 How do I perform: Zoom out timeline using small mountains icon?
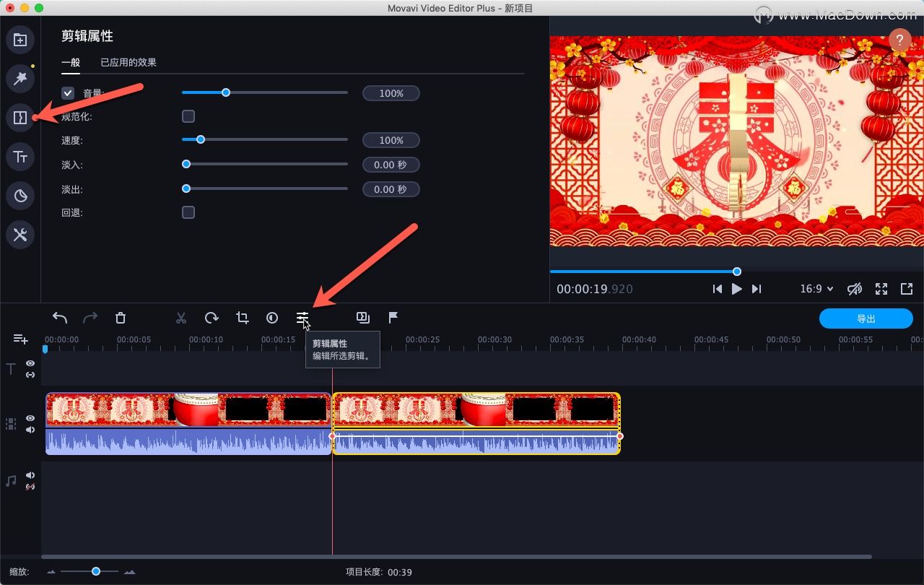(x=51, y=572)
